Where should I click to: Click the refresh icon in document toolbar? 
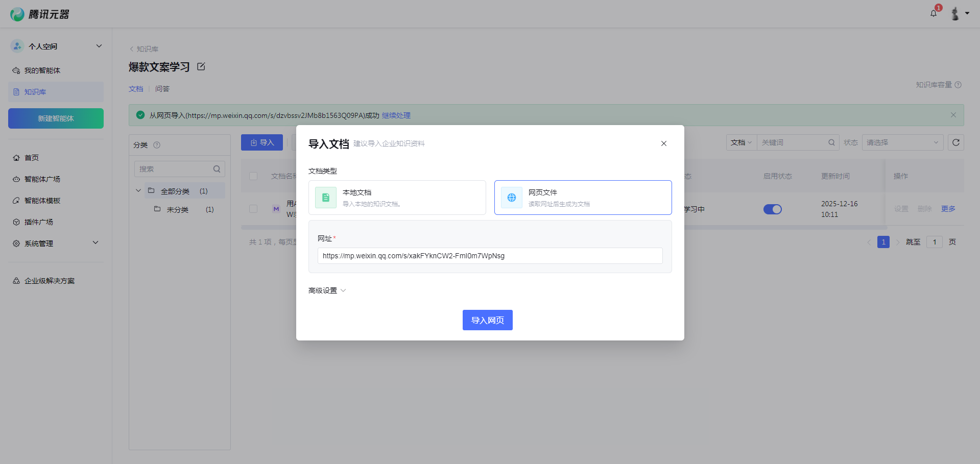(955, 142)
